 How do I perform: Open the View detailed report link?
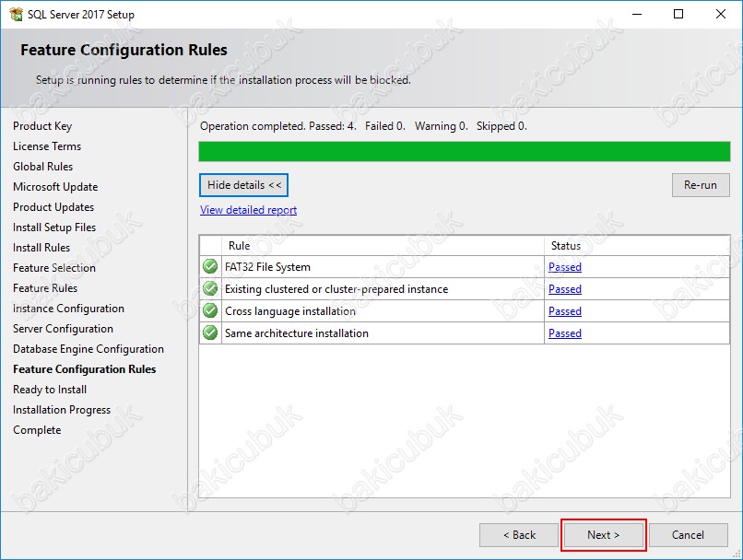pos(248,210)
